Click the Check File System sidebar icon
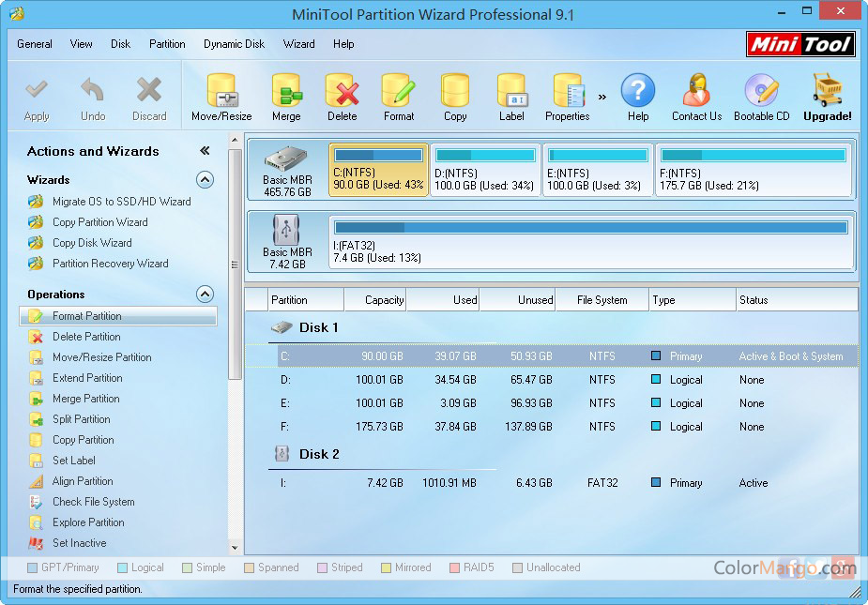The height and width of the screenshot is (605, 868). pos(36,502)
